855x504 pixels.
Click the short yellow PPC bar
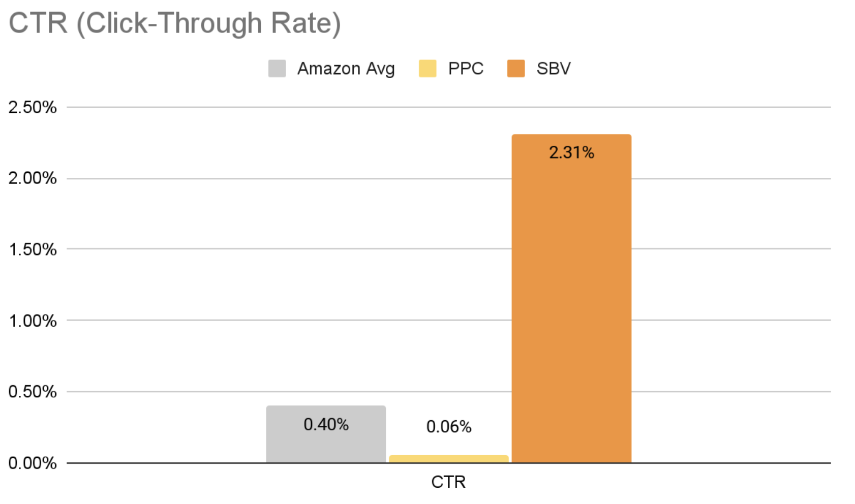(449, 459)
